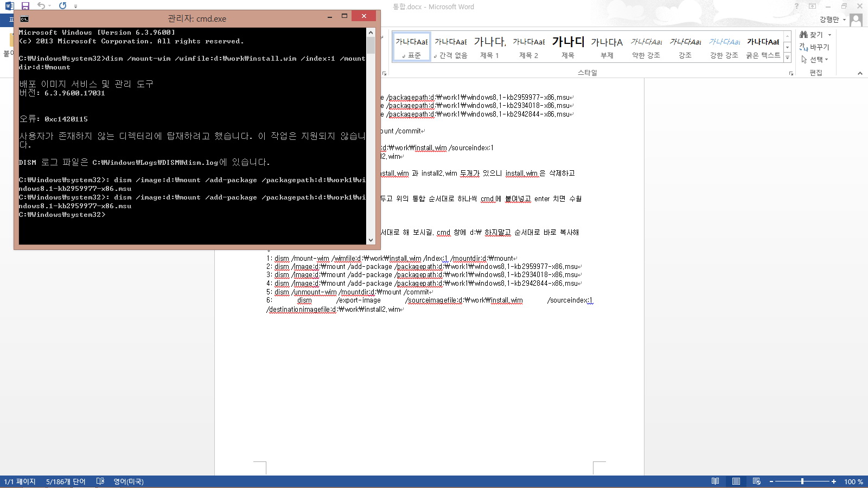Apply the 부제 (Subtitle) style
Screen dimensions: 868x488
pyautogui.click(x=607, y=47)
